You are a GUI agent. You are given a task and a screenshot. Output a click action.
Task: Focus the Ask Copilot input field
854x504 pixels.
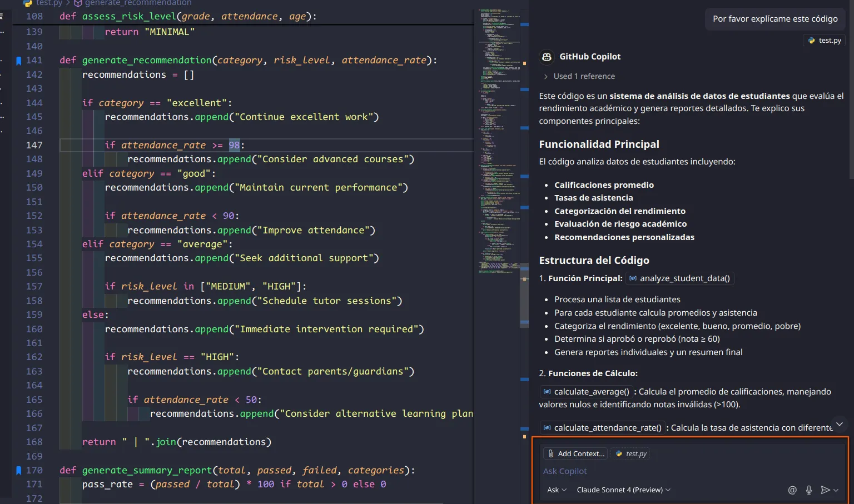(689, 471)
